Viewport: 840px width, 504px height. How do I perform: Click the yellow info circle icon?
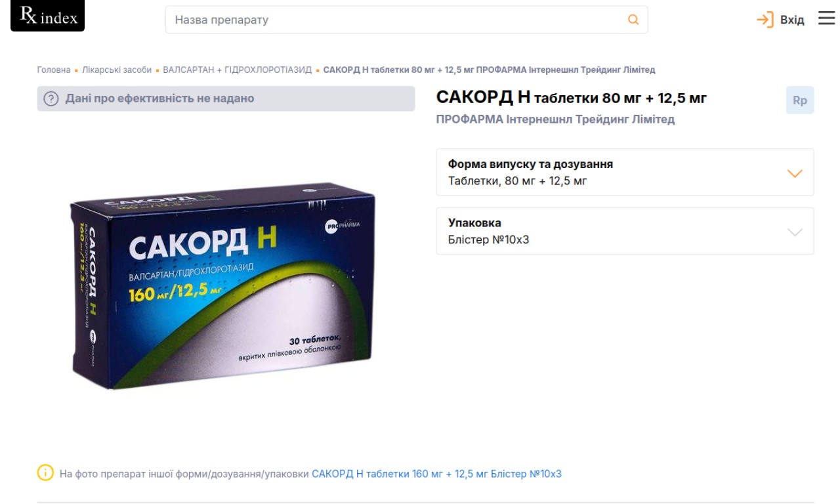tap(45, 472)
